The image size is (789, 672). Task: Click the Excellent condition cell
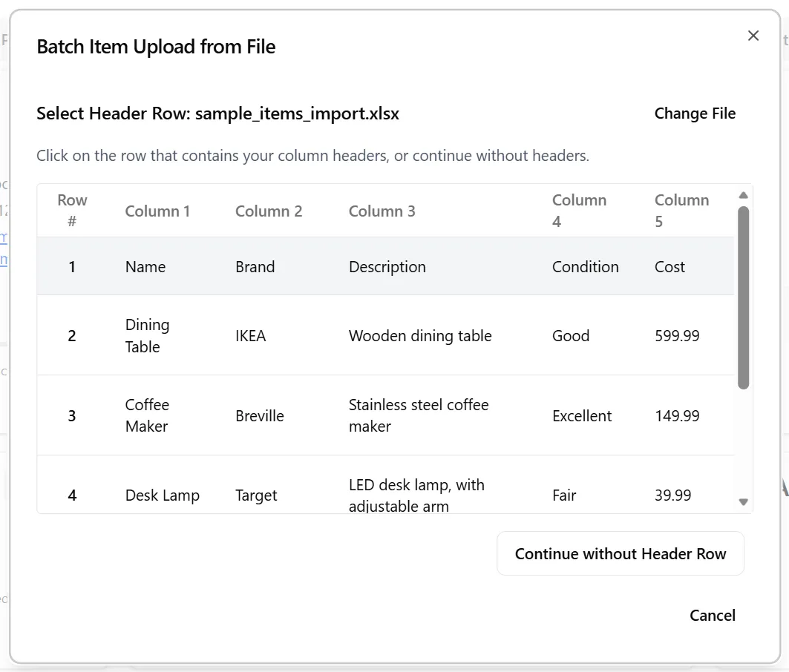[x=582, y=415]
